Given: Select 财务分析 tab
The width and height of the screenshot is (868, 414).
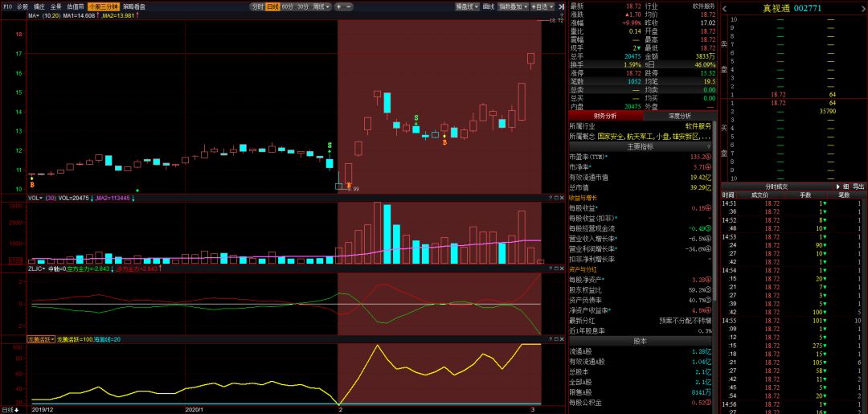Looking at the screenshot, I should tap(605, 116).
